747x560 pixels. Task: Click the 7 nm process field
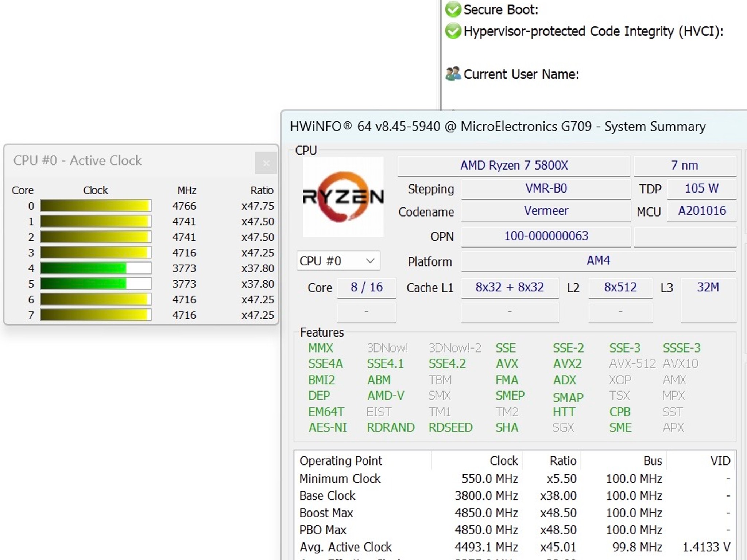[685, 166]
